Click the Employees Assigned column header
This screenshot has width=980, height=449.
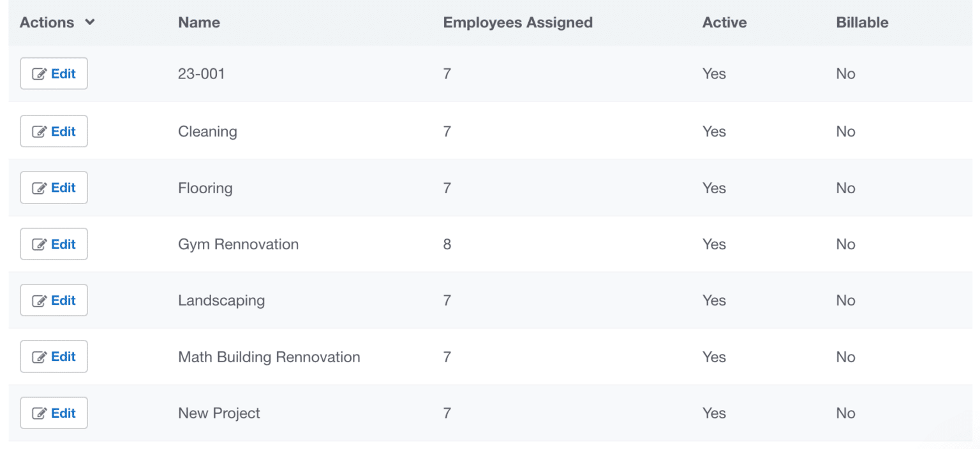(x=517, y=22)
